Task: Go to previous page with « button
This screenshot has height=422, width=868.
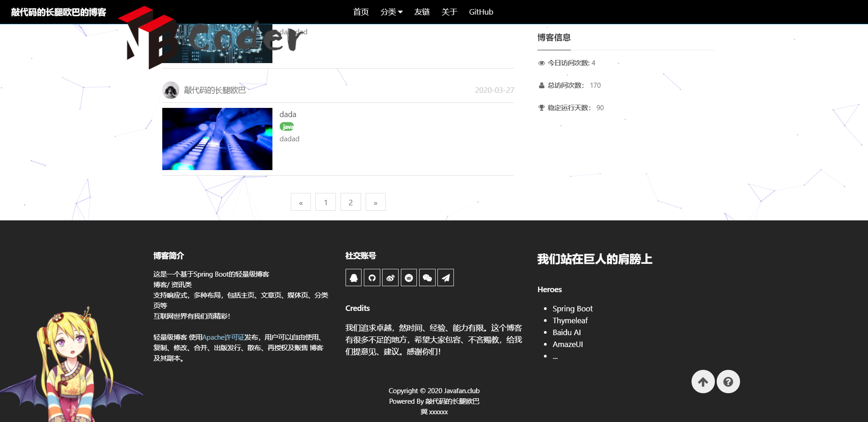Action: click(301, 202)
